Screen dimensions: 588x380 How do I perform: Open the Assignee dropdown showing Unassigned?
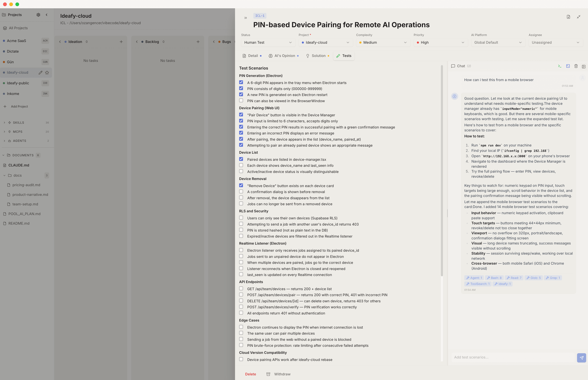click(556, 42)
